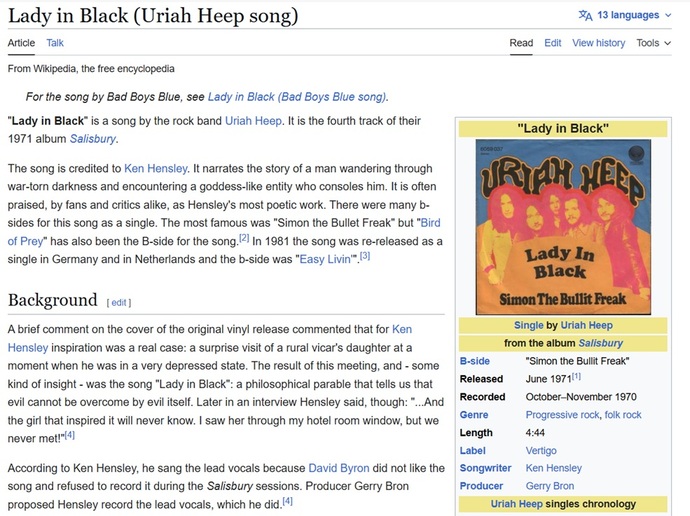The height and width of the screenshot is (516, 690).
Task: Jump to citation [4] after 'never met!'
Action: (x=70, y=435)
